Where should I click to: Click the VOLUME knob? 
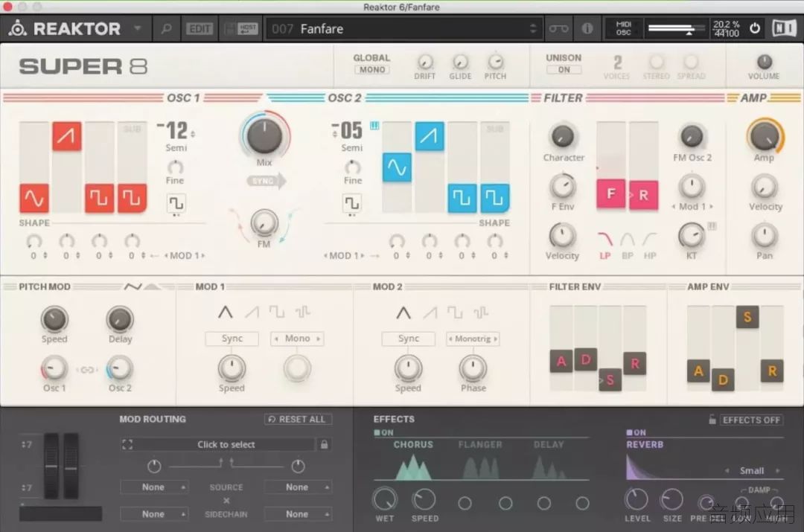click(x=764, y=62)
